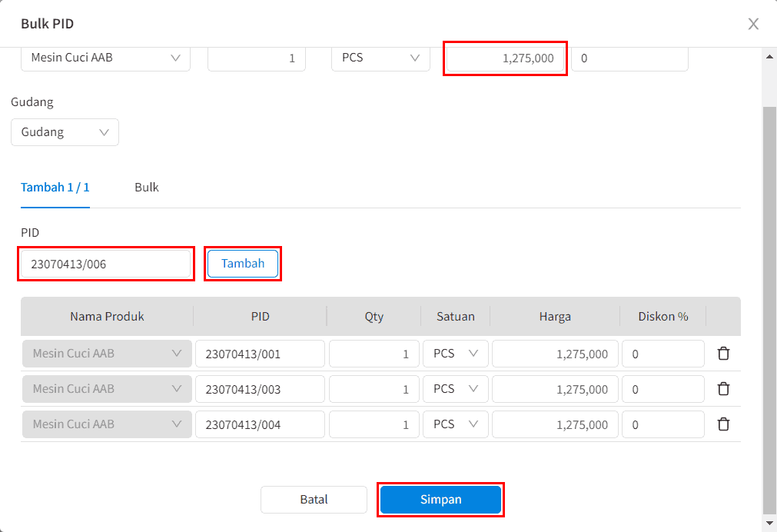Click the scrollbar down arrow

pyautogui.click(x=769, y=523)
